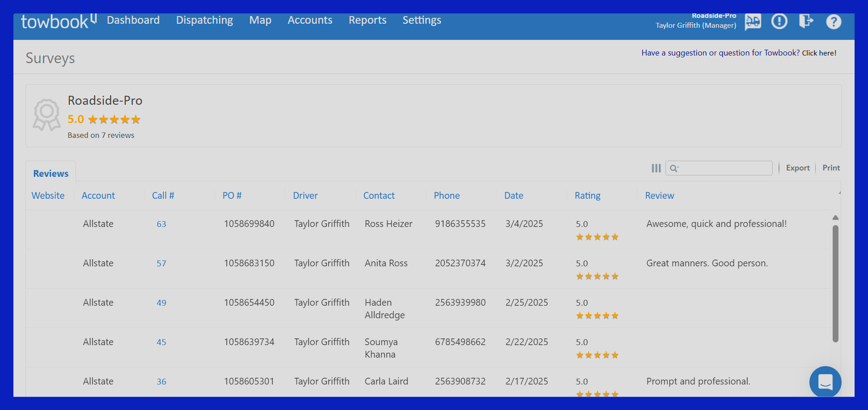
Task: Click 'Based on 7 reviews' text
Action: (x=101, y=135)
